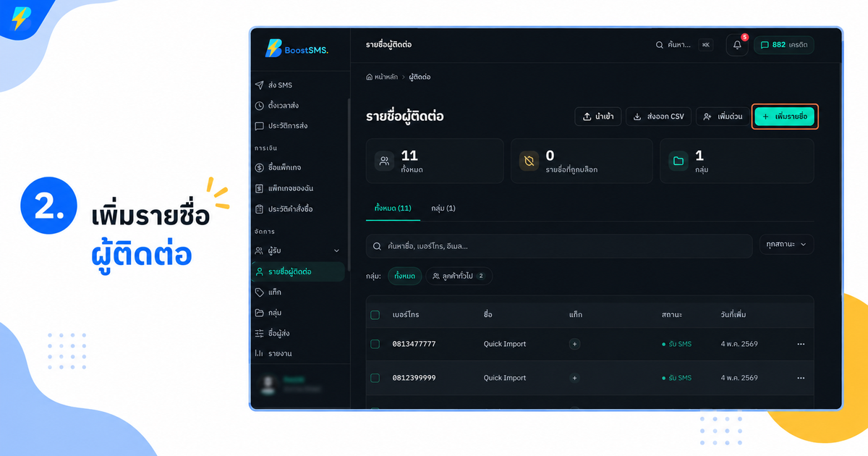868x456 pixels.
Task: Open the ทุกสถานะ status dropdown
Action: (x=787, y=245)
